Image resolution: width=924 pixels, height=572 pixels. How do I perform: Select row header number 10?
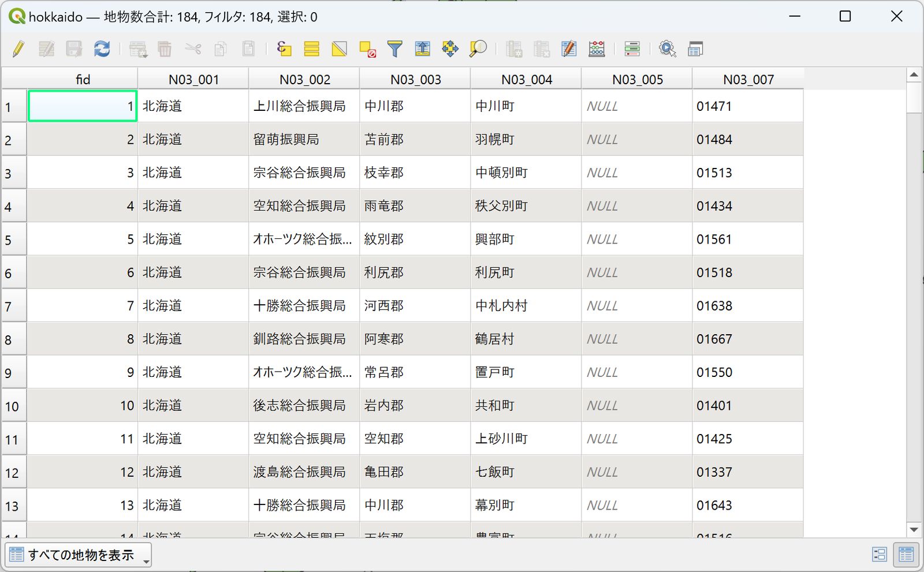pyautogui.click(x=14, y=406)
